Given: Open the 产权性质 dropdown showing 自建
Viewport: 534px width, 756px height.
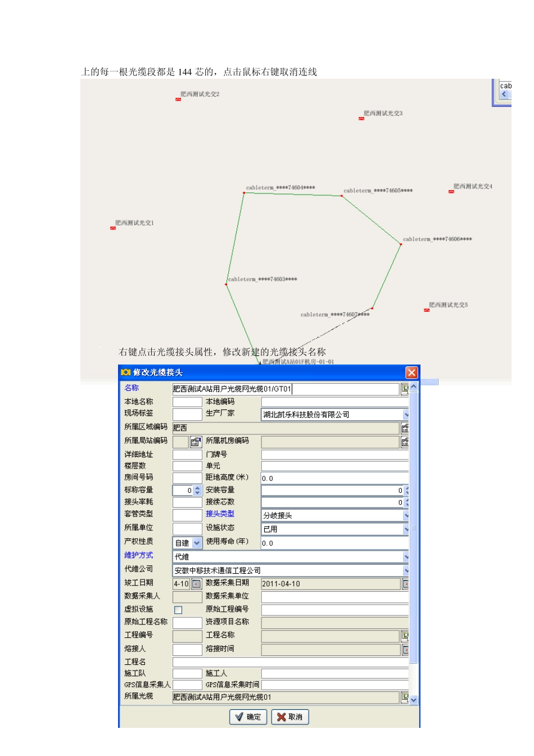Looking at the screenshot, I should click(x=197, y=543).
